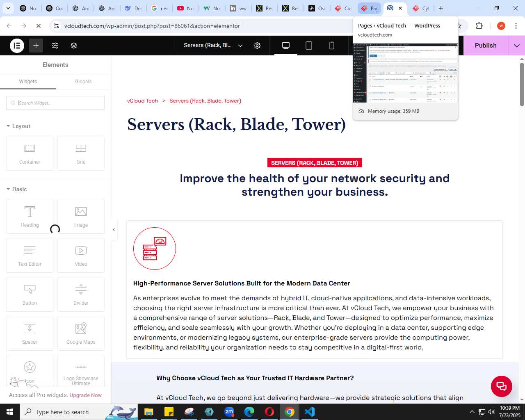The height and width of the screenshot is (420, 525).
Task: Show hidden system tray icons
Action: pos(472,412)
